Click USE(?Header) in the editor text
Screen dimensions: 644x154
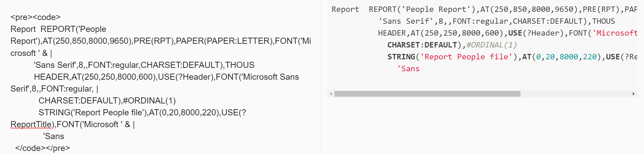coord(186,77)
